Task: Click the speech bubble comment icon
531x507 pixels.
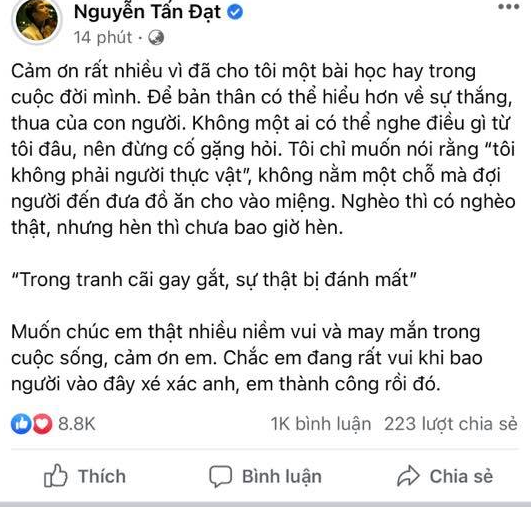Action: 220,476
